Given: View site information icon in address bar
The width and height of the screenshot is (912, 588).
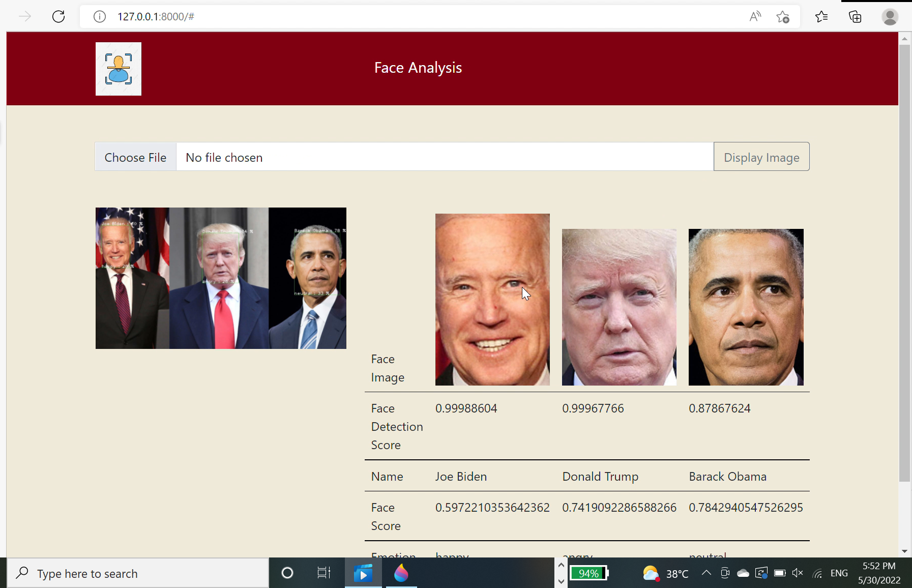Looking at the screenshot, I should click(99, 16).
